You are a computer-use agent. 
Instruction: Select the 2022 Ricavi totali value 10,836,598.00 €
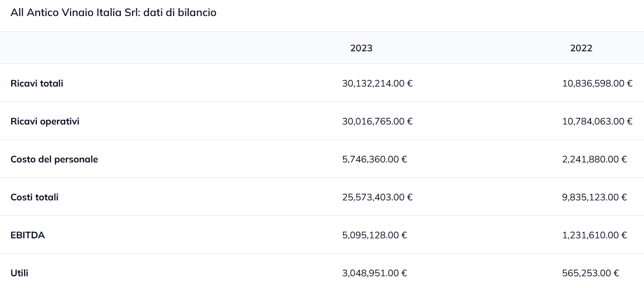click(597, 83)
